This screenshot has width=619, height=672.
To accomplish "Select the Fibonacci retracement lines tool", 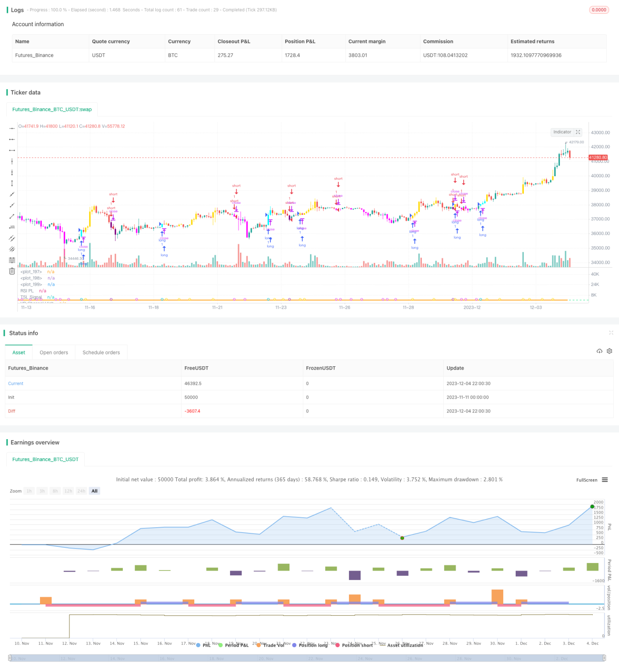I will (x=12, y=260).
